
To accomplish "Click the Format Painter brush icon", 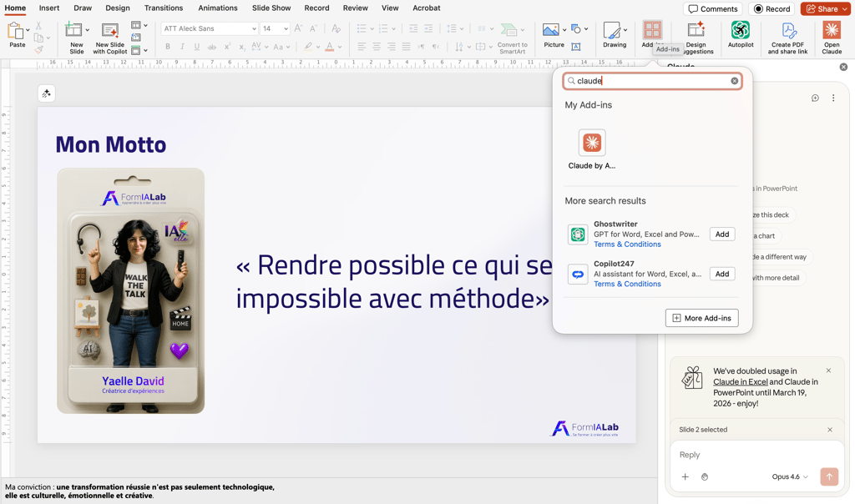I will click(x=38, y=49).
